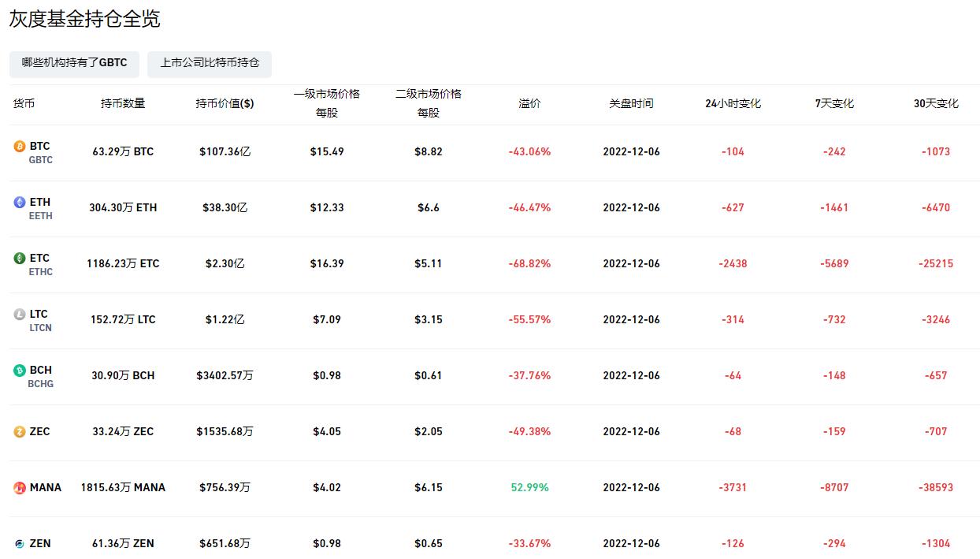Click the ETHC trust ticker label

[x=41, y=271]
